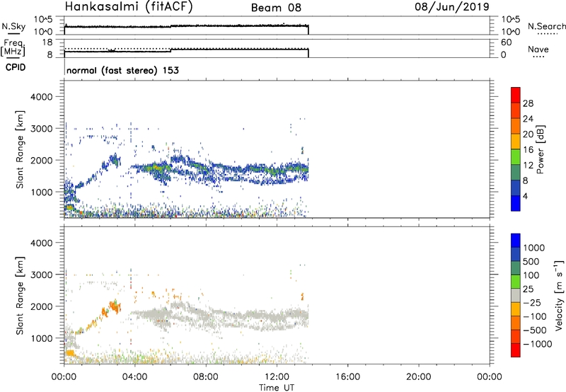
Task: Click the 2000 tick label on the power panel
Action: 42,160
